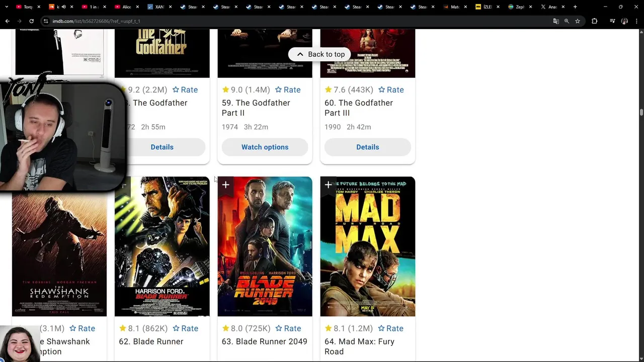Rate The Shawshank Redemption
Screen dimensions: 644x362
coord(83,328)
